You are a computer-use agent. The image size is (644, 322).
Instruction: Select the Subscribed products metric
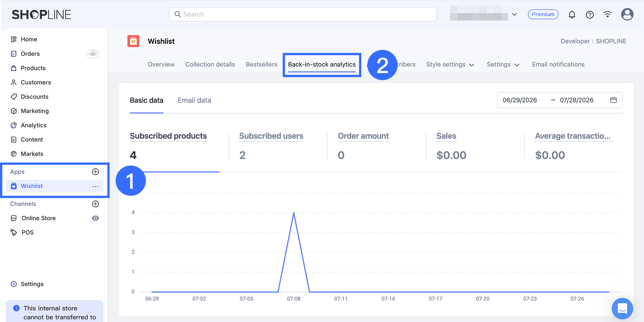coord(169,136)
